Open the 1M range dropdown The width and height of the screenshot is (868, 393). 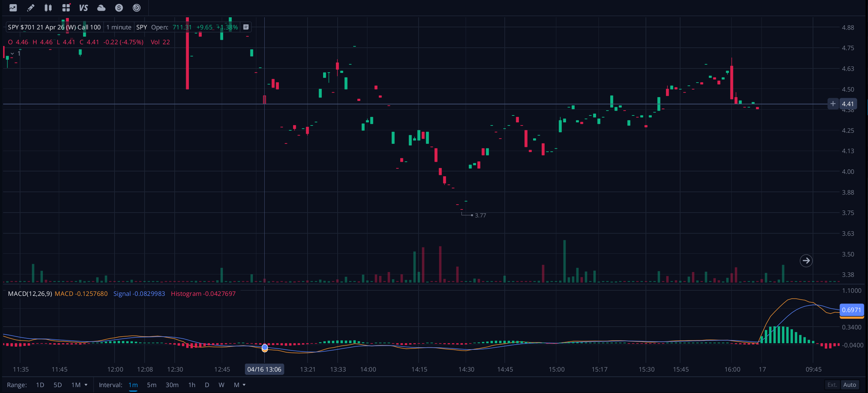[x=80, y=385]
